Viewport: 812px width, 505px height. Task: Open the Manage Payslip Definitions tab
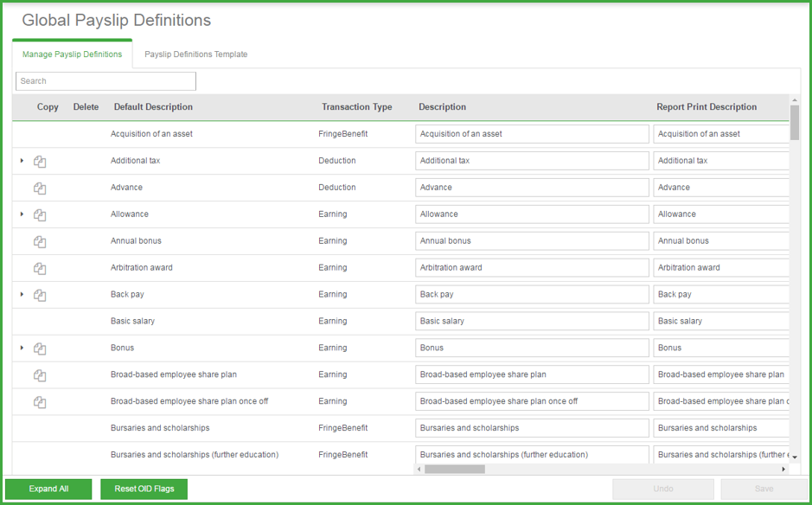coord(72,54)
